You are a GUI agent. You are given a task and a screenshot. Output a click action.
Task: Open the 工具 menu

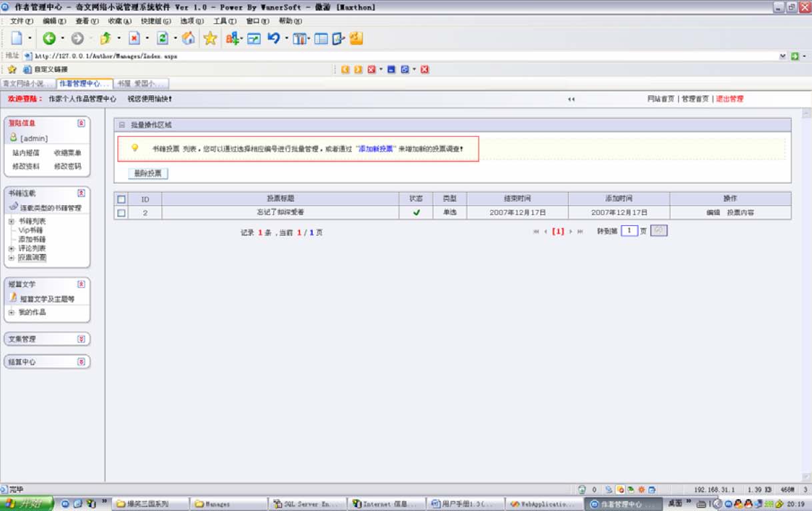pos(224,21)
